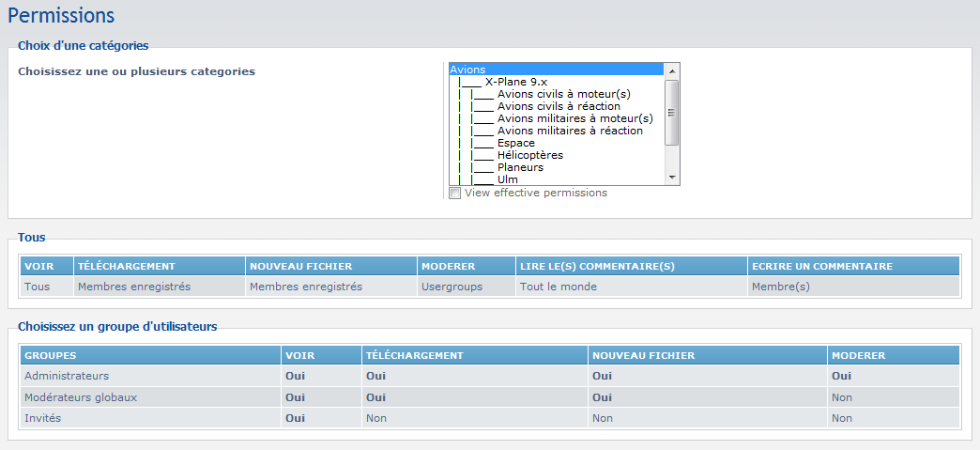Click the category list scrollbar thumb
Screen dimensions: 980x450
671,112
